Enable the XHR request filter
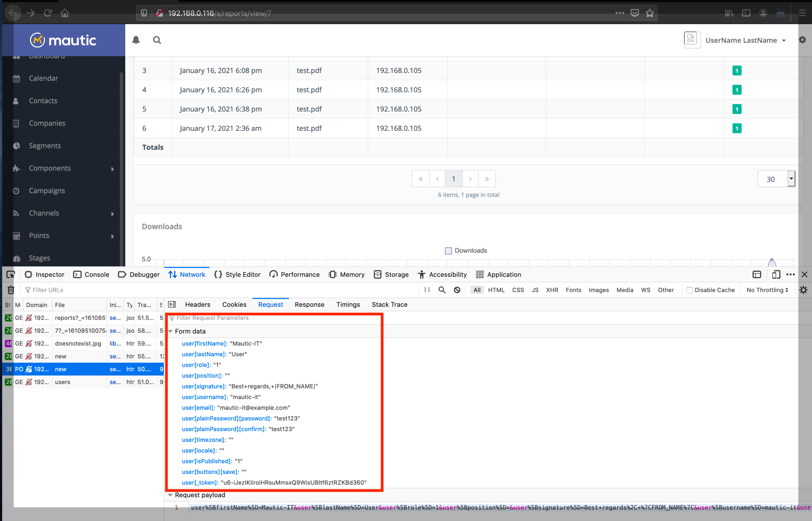Image resolution: width=812 pixels, height=521 pixels. 552,290
